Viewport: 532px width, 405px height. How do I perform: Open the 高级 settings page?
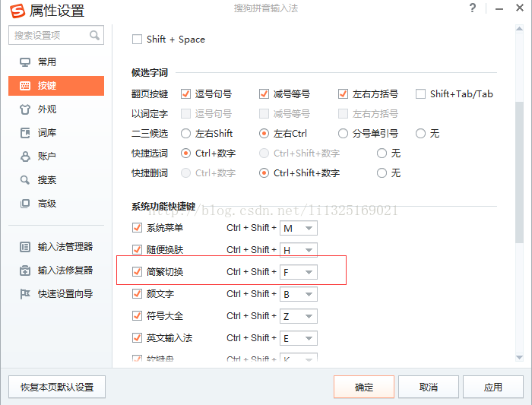coord(56,204)
